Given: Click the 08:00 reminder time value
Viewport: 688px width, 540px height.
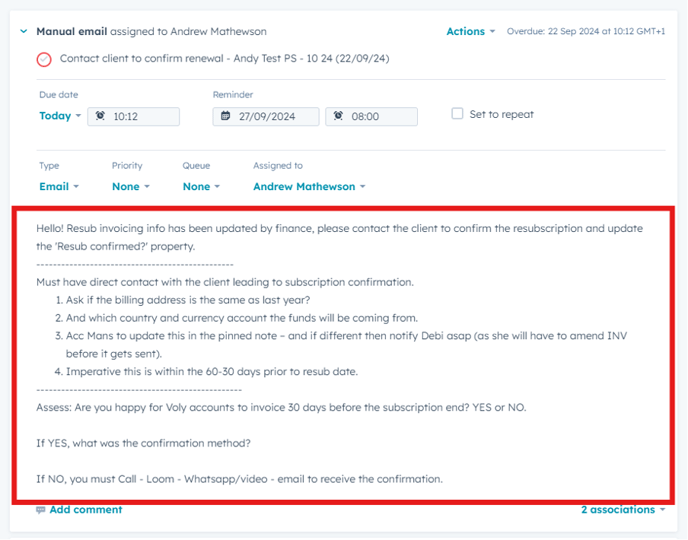Looking at the screenshot, I should 366,116.
